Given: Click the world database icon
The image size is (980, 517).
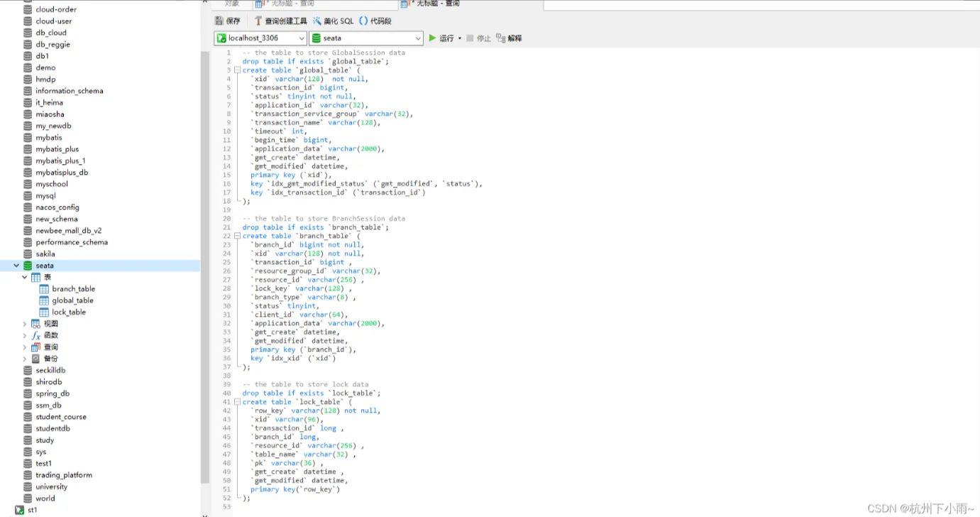Looking at the screenshot, I should (28, 499).
